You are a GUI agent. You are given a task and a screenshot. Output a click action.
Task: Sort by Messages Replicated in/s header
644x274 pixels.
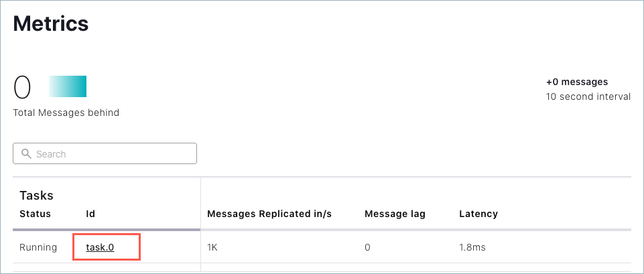click(x=269, y=214)
